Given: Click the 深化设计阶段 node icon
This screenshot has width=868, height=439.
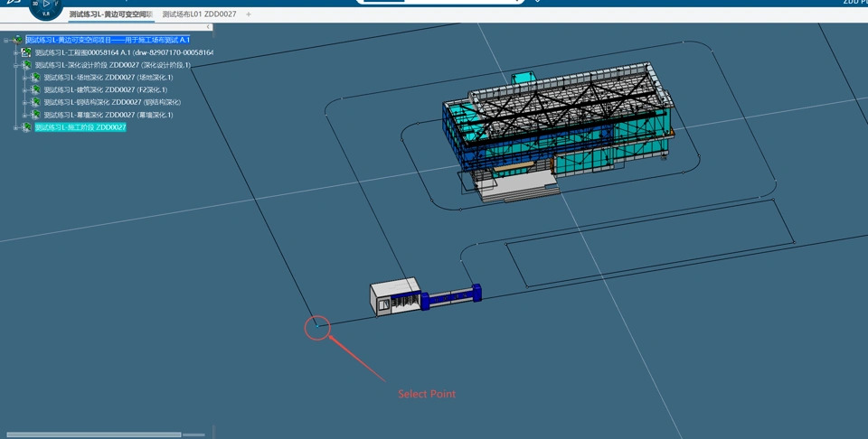Looking at the screenshot, I should (x=27, y=65).
